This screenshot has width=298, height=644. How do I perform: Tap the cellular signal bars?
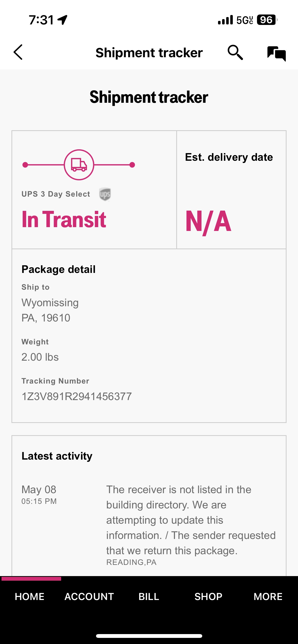click(225, 20)
